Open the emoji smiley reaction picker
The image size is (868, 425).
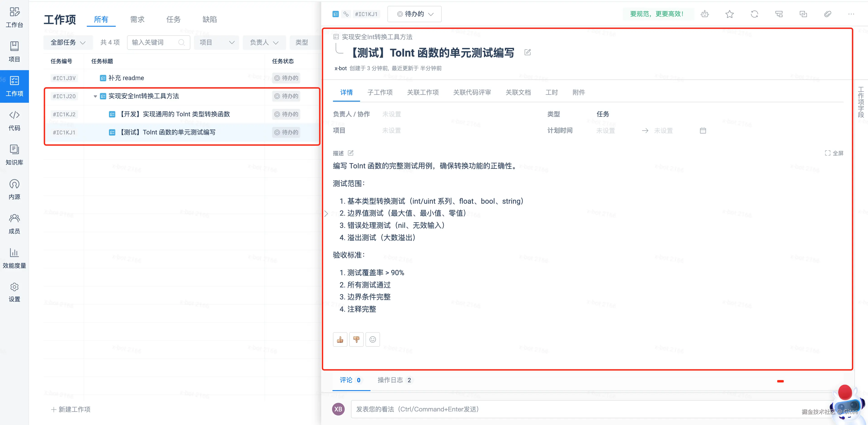(373, 339)
